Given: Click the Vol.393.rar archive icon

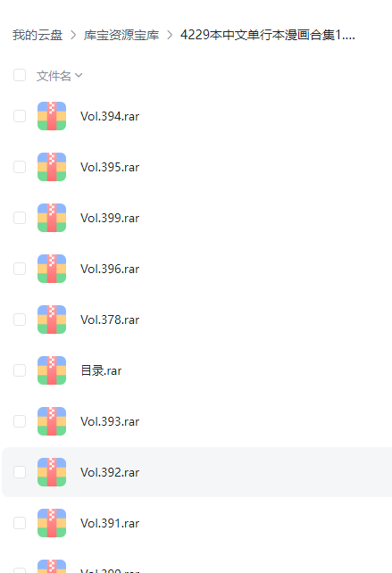Looking at the screenshot, I should click(x=52, y=421).
